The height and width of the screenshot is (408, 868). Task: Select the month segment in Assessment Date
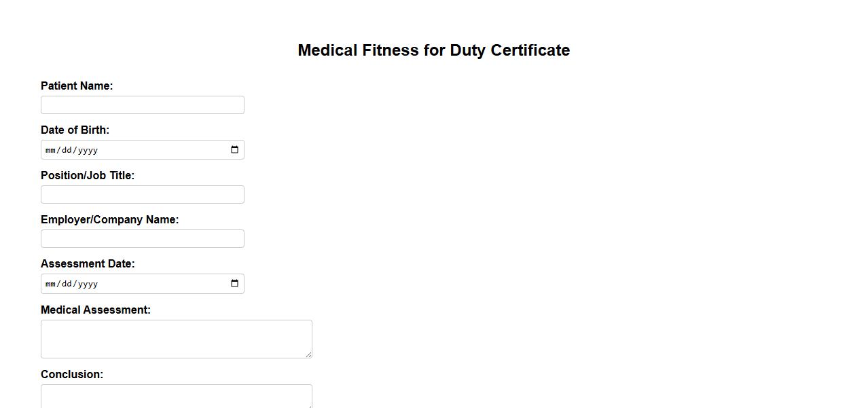click(x=51, y=284)
